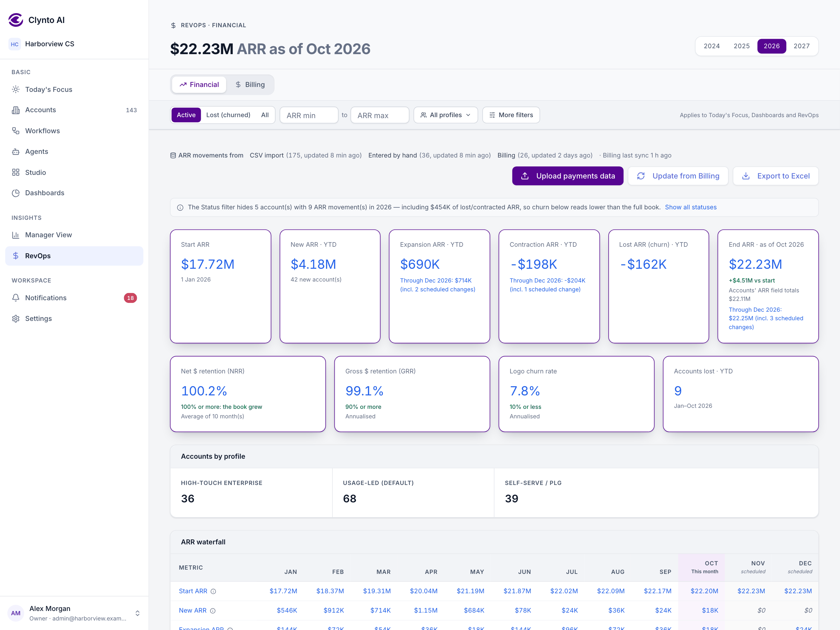Viewport: 840px width, 630px height.
Task: Open the Dashboards pie chart icon
Action: 15,193
